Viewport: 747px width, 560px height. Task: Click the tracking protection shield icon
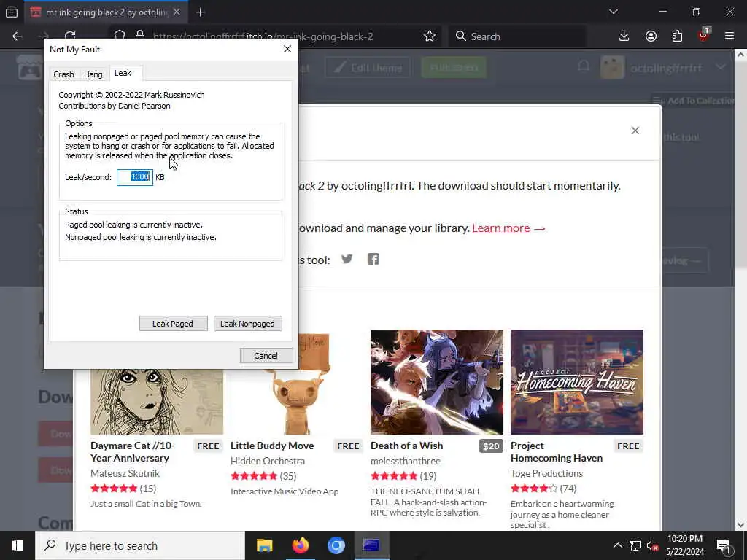pyautogui.click(x=120, y=36)
